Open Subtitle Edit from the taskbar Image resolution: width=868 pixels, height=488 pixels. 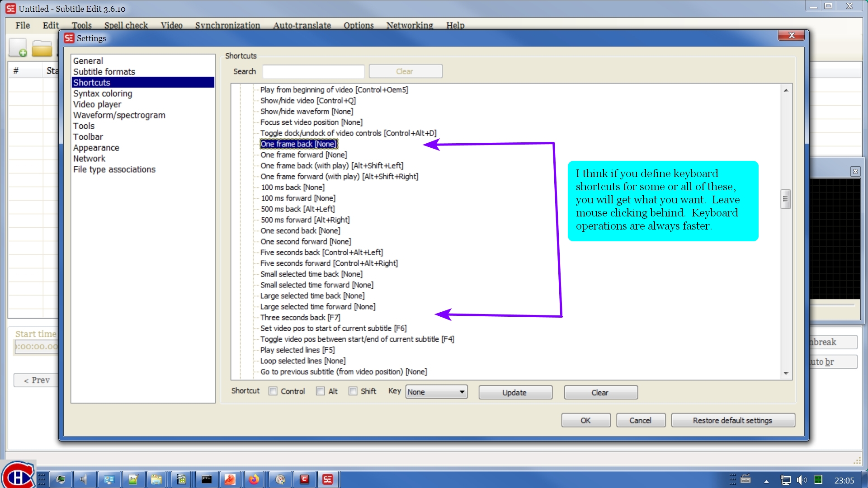click(328, 479)
